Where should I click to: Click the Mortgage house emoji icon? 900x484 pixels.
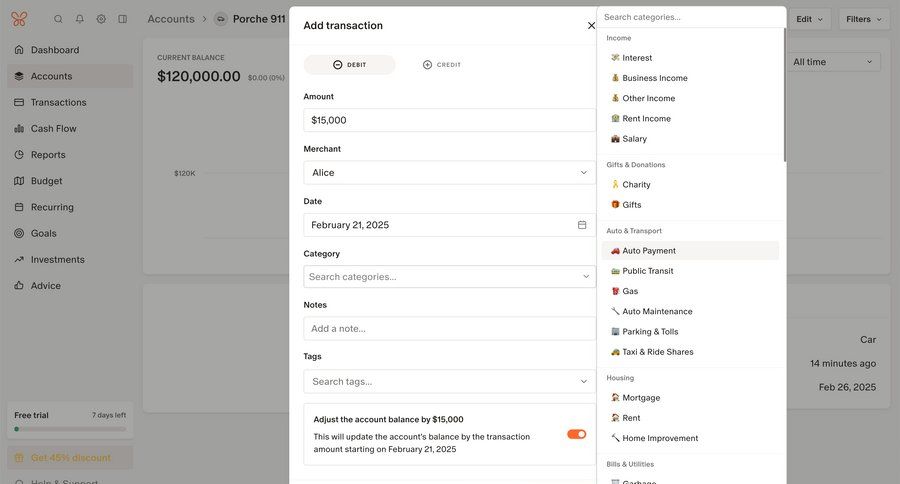pos(615,397)
